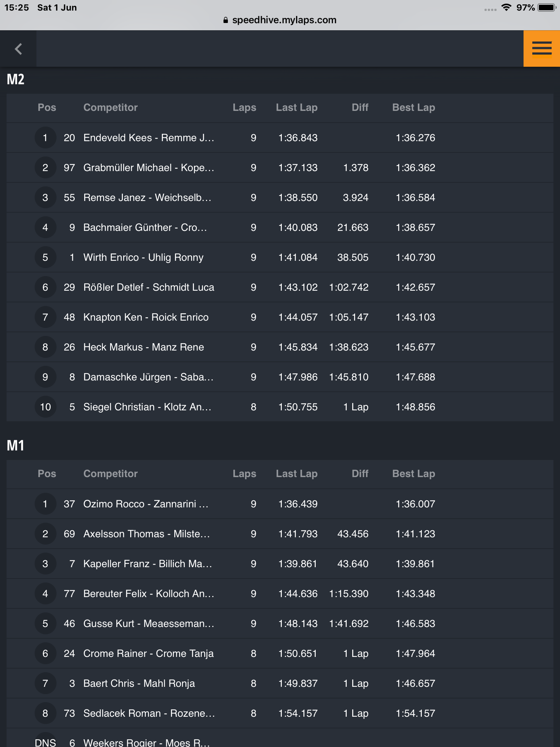Image resolution: width=560 pixels, height=747 pixels.
Task: Select position 10 badge for Siegel Christian
Action: click(x=45, y=407)
